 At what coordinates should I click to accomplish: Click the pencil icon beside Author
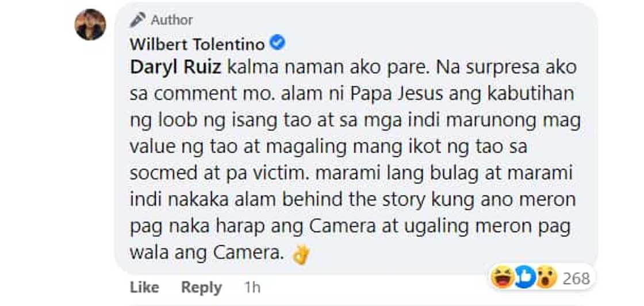pos(137,20)
